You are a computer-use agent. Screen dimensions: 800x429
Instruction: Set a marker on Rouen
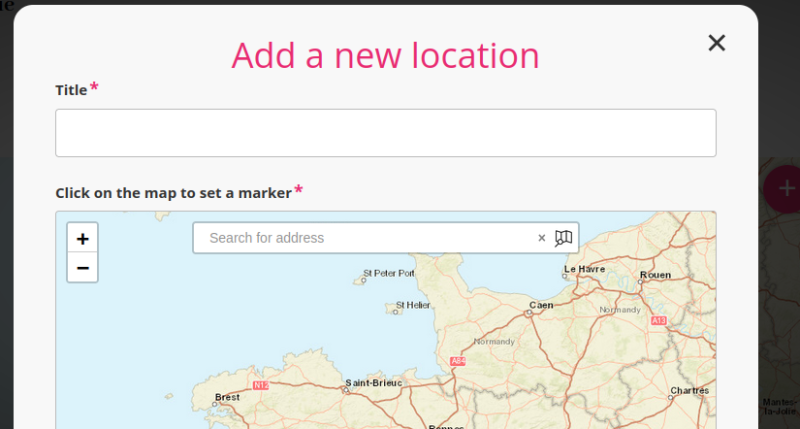pyautogui.click(x=641, y=282)
